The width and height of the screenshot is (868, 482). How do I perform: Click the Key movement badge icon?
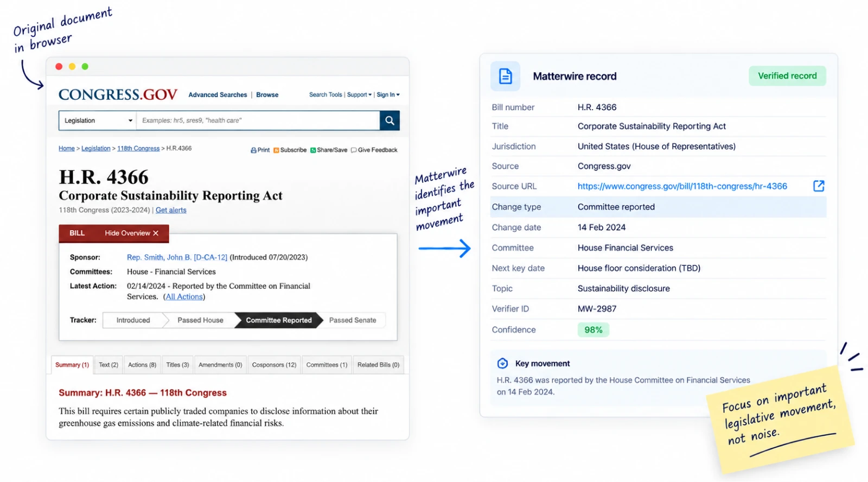pyautogui.click(x=503, y=364)
